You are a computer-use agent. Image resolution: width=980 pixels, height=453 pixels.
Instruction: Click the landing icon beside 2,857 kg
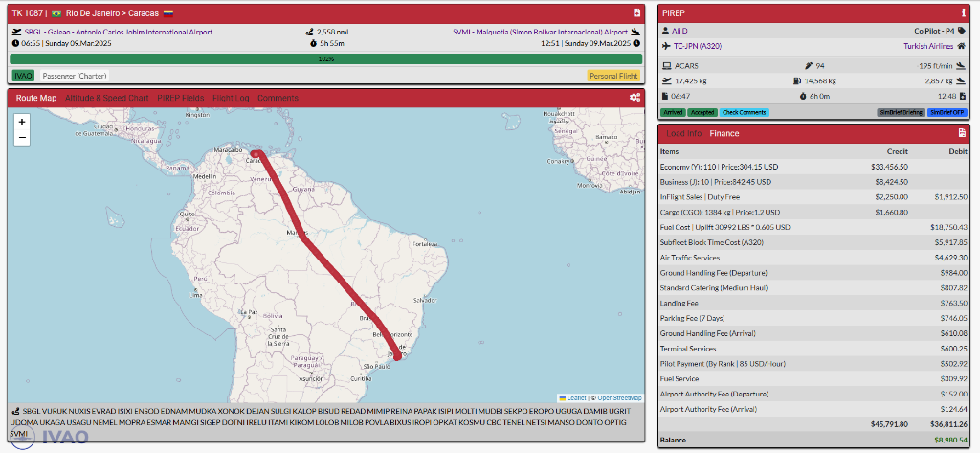click(962, 80)
